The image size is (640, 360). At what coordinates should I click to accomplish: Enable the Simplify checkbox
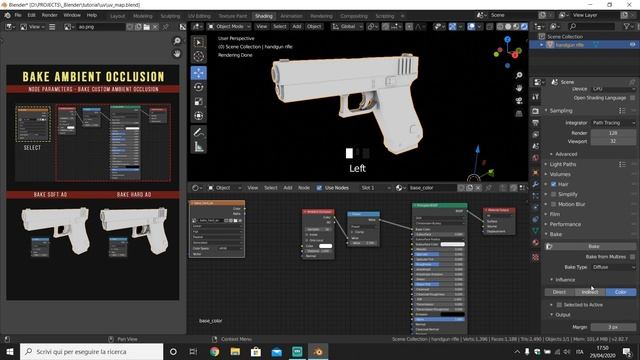[x=553, y=194]
